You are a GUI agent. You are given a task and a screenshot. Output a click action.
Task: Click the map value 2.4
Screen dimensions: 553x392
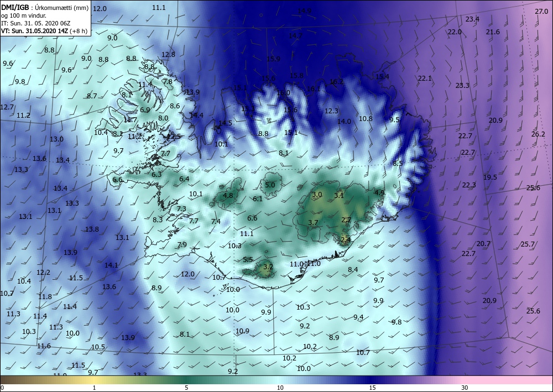click(x=346, y=240)
